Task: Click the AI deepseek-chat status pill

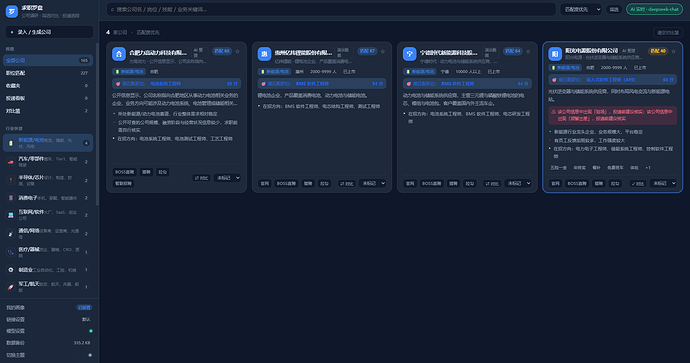Action: (x=654, y=9)
